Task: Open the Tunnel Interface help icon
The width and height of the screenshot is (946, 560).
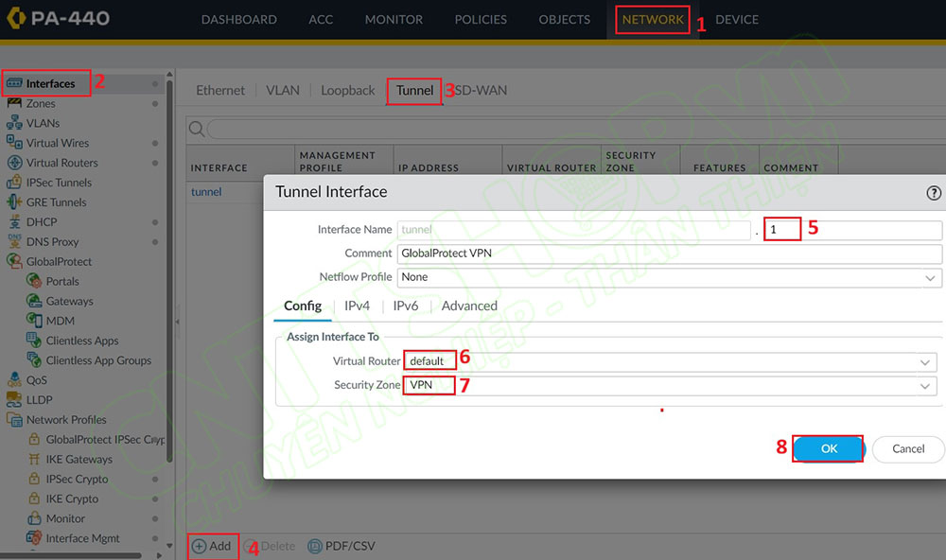Action: point(934,193)
